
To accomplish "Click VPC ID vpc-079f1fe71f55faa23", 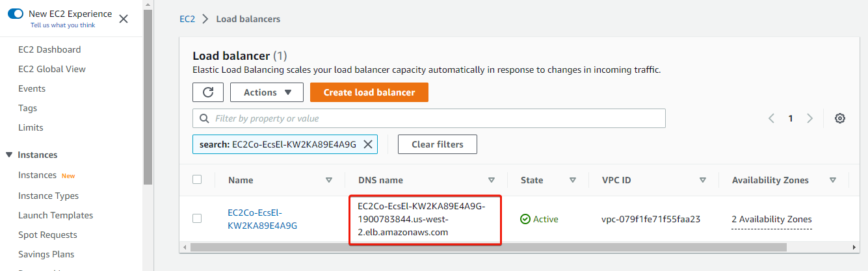I will 651,219.
